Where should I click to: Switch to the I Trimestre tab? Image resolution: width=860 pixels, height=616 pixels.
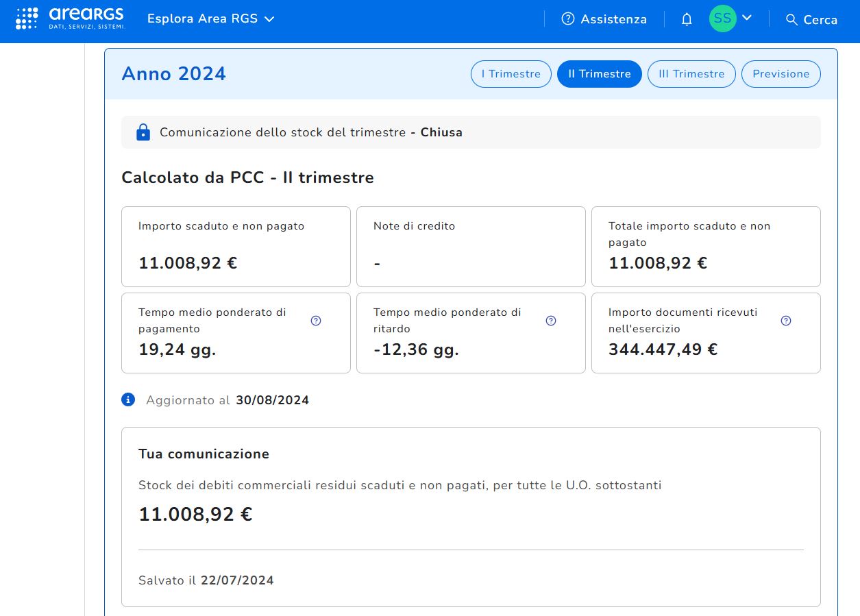tap(511, 74)
